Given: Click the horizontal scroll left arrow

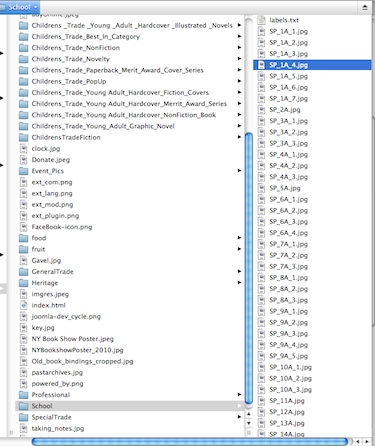Looking at the screenshot, I should coord(358,442).
